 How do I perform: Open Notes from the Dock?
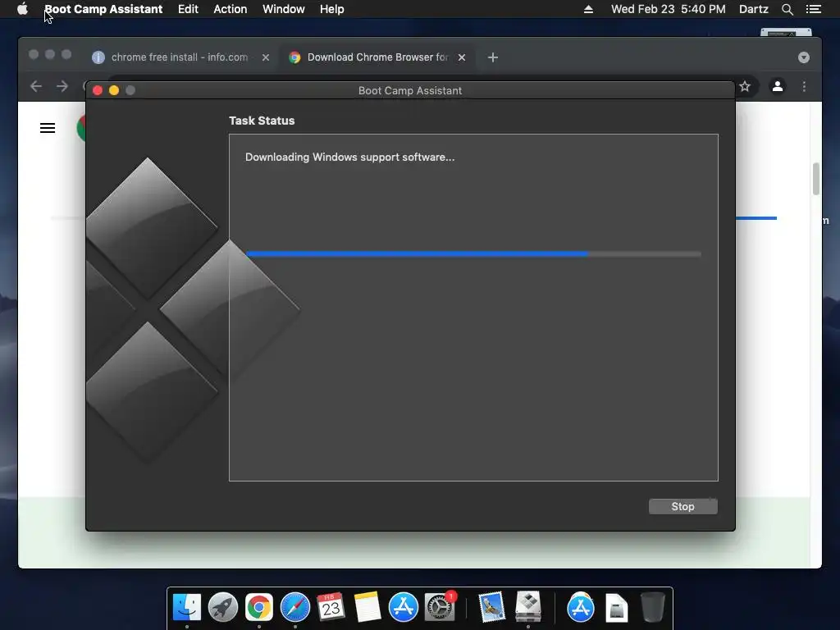point(367,608)
